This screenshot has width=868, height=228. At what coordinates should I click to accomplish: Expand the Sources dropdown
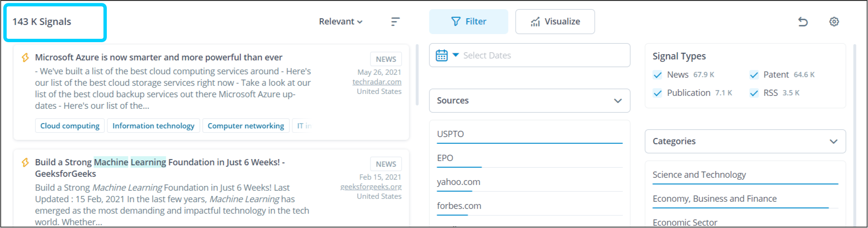click(x=529, y=101)
